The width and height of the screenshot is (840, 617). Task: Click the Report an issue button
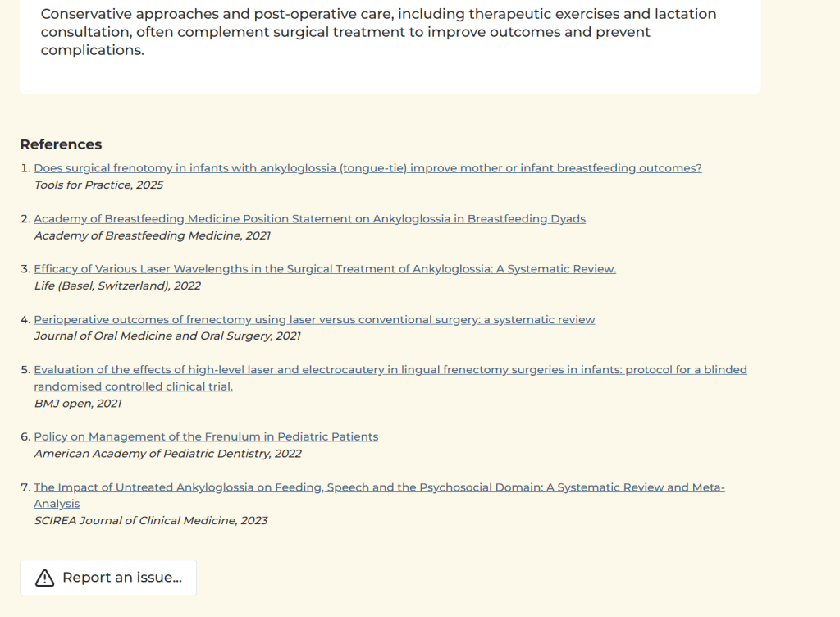(108, 578)
